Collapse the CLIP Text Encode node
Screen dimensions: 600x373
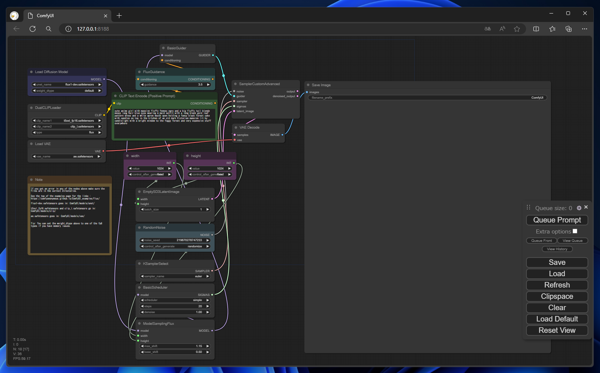click(x=115, y=96)
